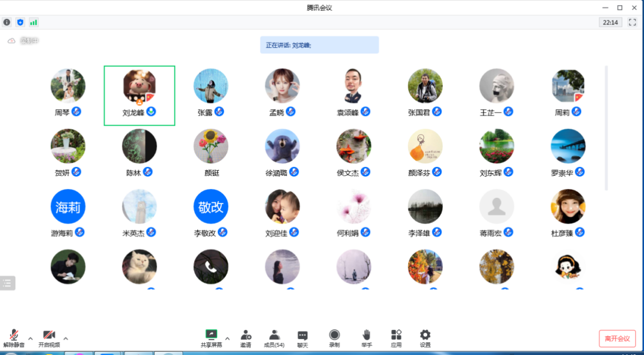The width and height of the screenshot is (644, 355).
Task: Expand video options arrow beside 开启视频
Action: tap(65, 338)
